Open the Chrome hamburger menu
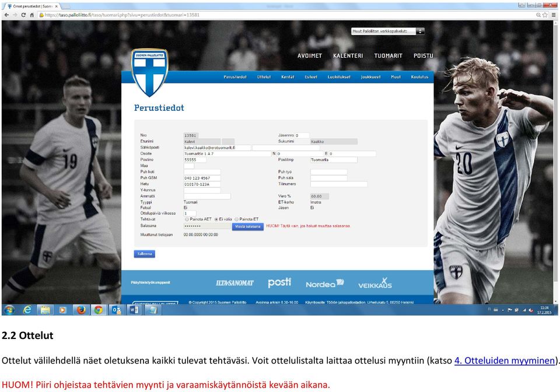Viewport: 560px width, 392px height. click(x=554, y=15)
